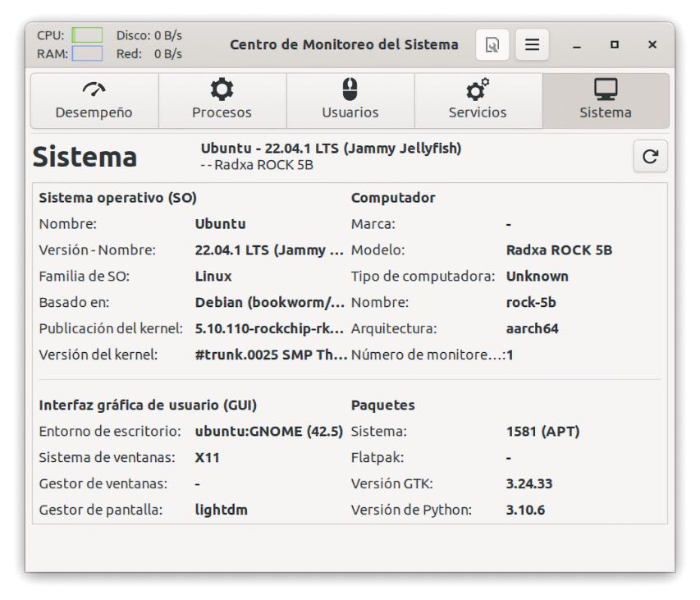Open the hamburger main menu
Image resolution: width=700 pixels, height=600 pixels.
coord(532,44)
